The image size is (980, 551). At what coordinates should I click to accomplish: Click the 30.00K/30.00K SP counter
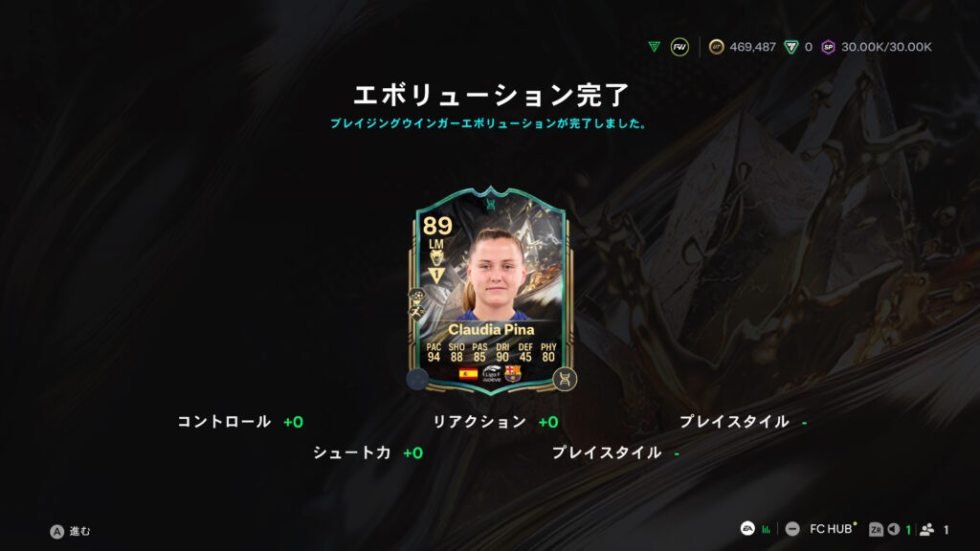886,47
